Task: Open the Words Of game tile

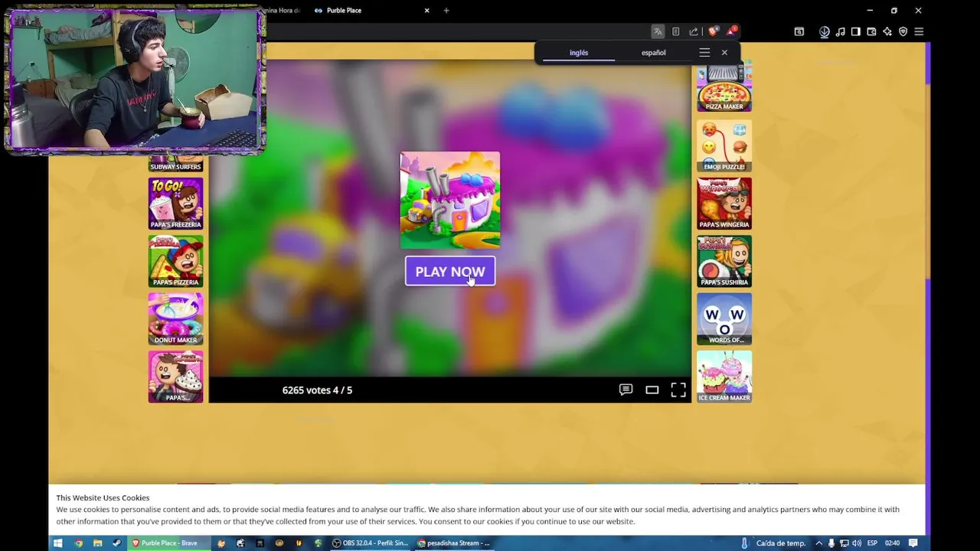Action: (x=724, y=319)
